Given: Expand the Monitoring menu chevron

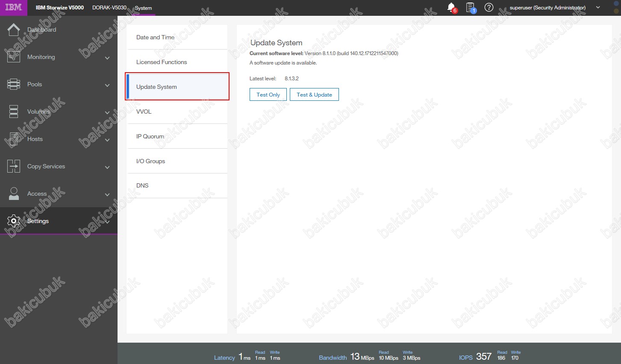Looking at the screenshot, I should pos(107,58).
